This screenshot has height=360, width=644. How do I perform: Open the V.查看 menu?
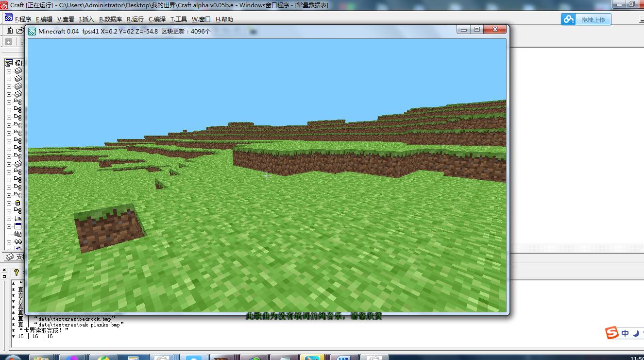click(66, 19)
